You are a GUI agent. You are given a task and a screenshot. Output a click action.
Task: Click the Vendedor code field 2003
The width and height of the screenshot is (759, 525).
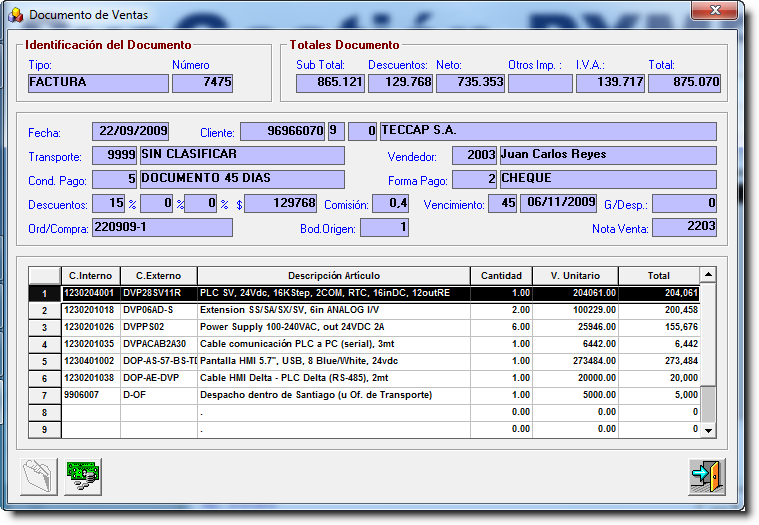[x=474, y=155]
